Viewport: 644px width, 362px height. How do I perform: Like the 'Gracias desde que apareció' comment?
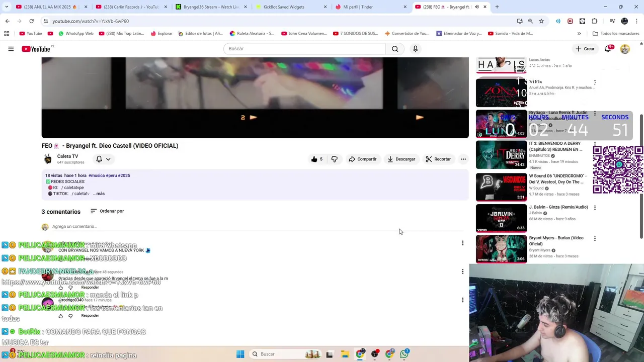(61, 288)
